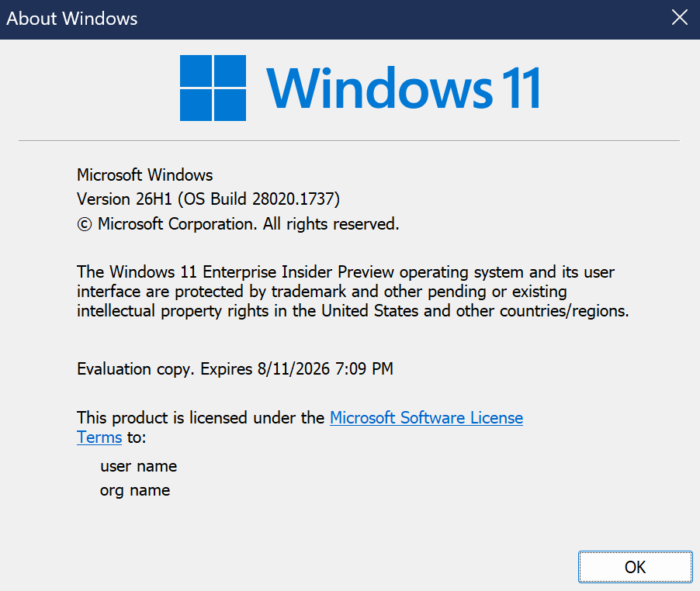Click the Microsoft Corporation copyright line
Image resolution: width=700 pixels, height=591 pixels.
[237, 224]
